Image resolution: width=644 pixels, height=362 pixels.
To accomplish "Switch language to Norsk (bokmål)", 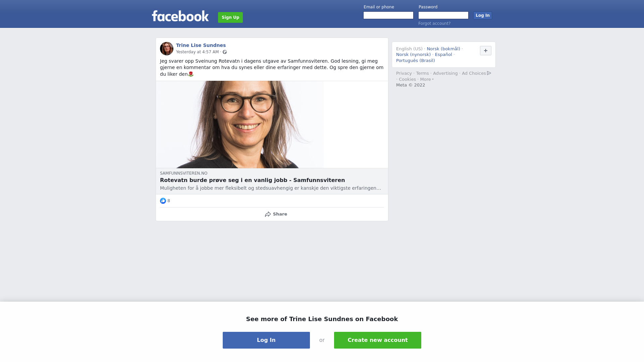I will point(443,49).
